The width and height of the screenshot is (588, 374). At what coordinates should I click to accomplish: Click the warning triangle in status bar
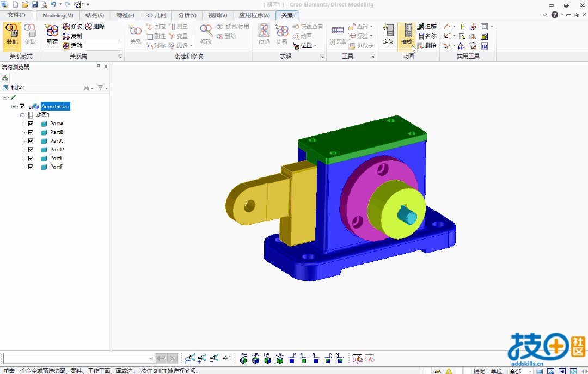click(449, 371)
